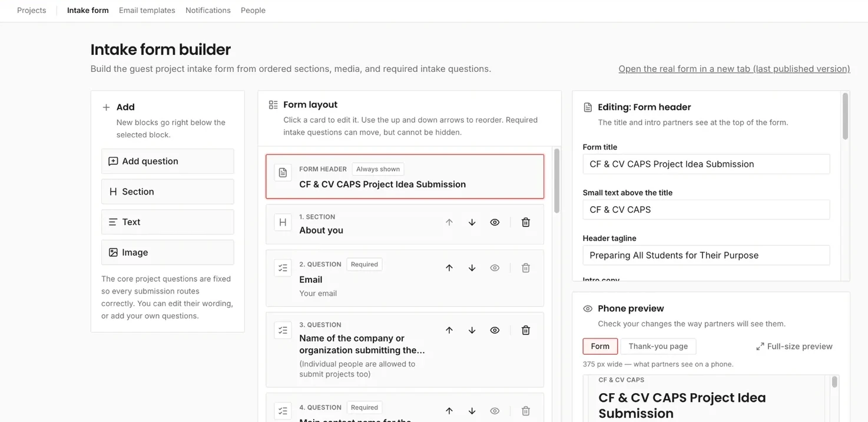Toggle visibility eye on Email question
Image resolution: width=868 pixels, height=422 pixels.
495,268
